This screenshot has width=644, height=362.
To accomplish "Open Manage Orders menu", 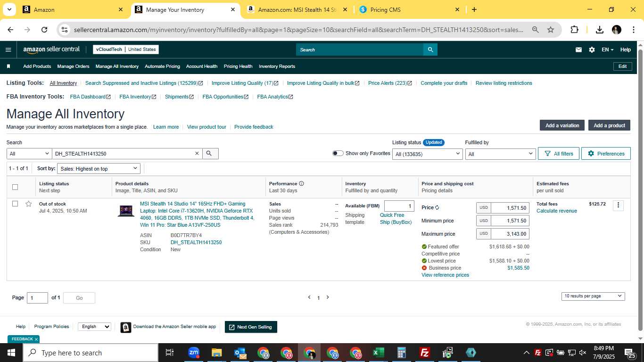I will [x=73, y=66].
